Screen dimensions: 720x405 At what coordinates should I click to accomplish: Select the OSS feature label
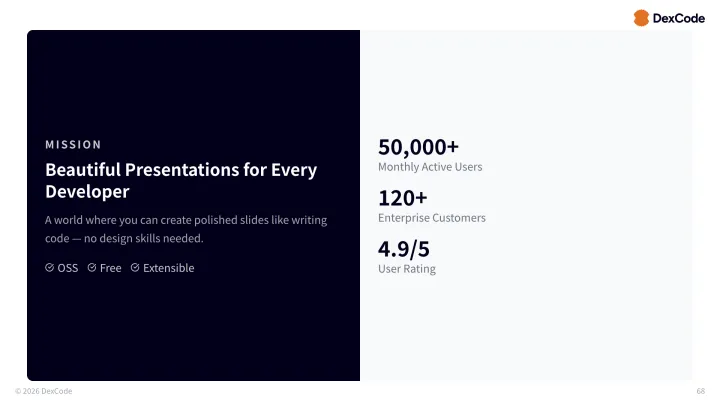coord(68,268)
